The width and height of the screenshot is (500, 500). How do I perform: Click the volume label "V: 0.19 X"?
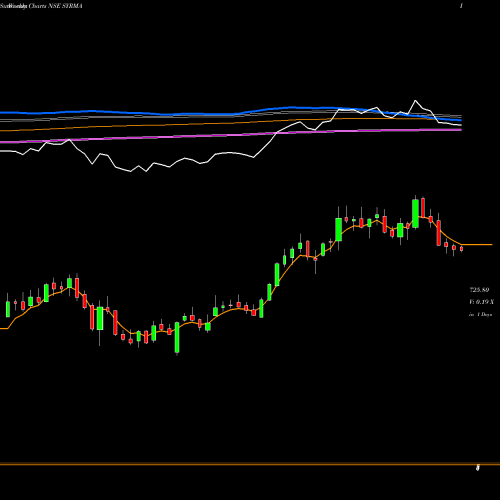pyautogui.click(x=481, y=302)
